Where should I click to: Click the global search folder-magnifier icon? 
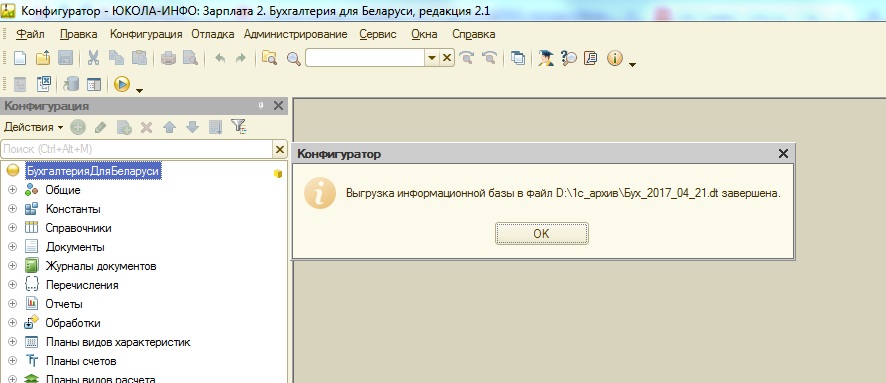(x=270, y=58)
